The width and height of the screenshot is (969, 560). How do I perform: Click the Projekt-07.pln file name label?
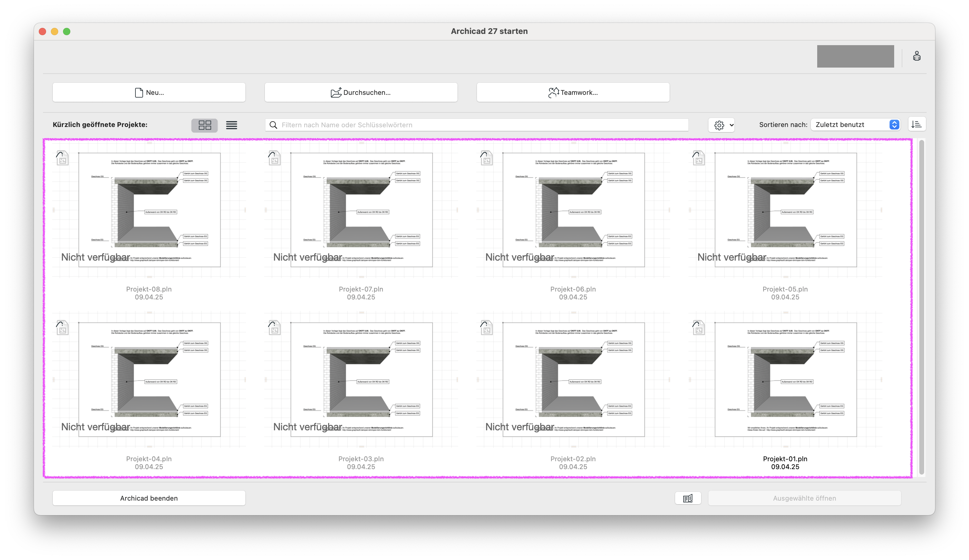point(361,289)
